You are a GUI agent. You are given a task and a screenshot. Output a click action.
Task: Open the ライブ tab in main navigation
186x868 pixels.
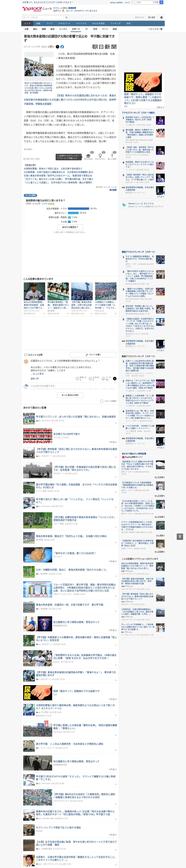[x=49, y=24]
